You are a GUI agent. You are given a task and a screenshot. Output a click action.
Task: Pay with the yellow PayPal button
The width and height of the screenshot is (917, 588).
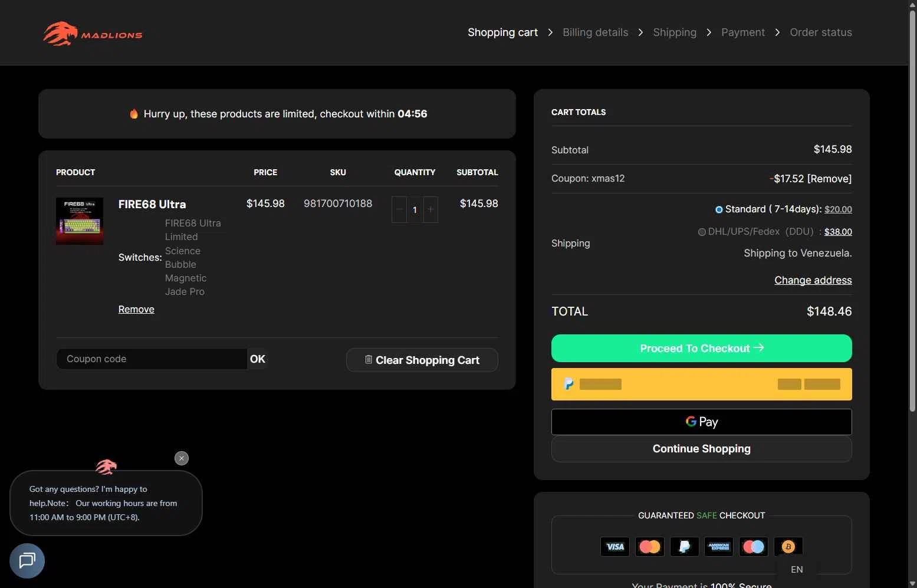click(702, 384)
